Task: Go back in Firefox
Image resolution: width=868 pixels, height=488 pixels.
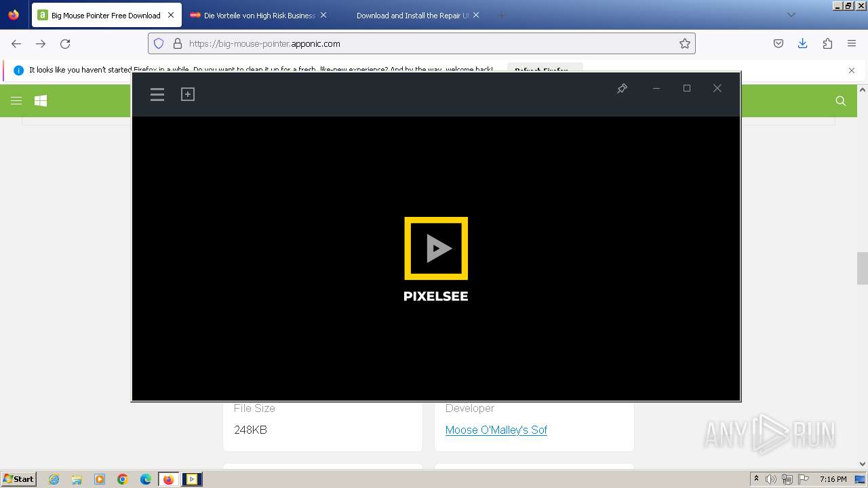Action: point(16,43)
